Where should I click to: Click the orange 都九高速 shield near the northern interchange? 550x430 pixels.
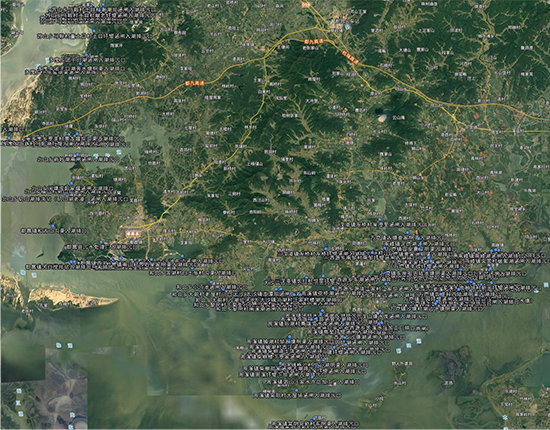[314, 41]
